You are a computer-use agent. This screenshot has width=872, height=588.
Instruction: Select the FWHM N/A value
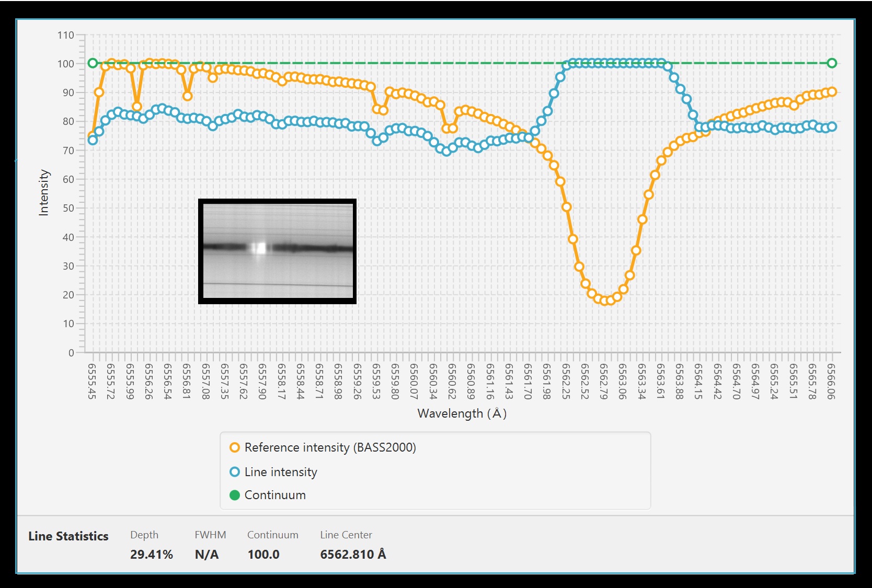point(206,554)
